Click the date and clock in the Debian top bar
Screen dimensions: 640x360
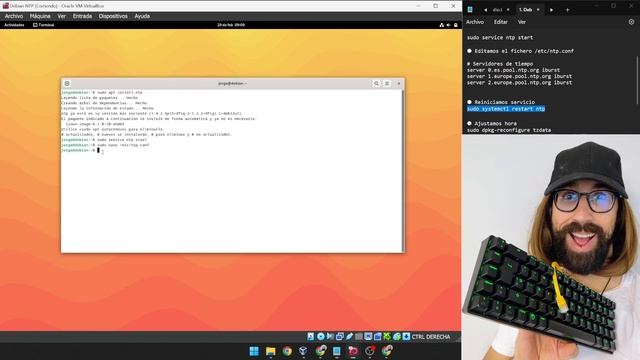click(231, 25)
